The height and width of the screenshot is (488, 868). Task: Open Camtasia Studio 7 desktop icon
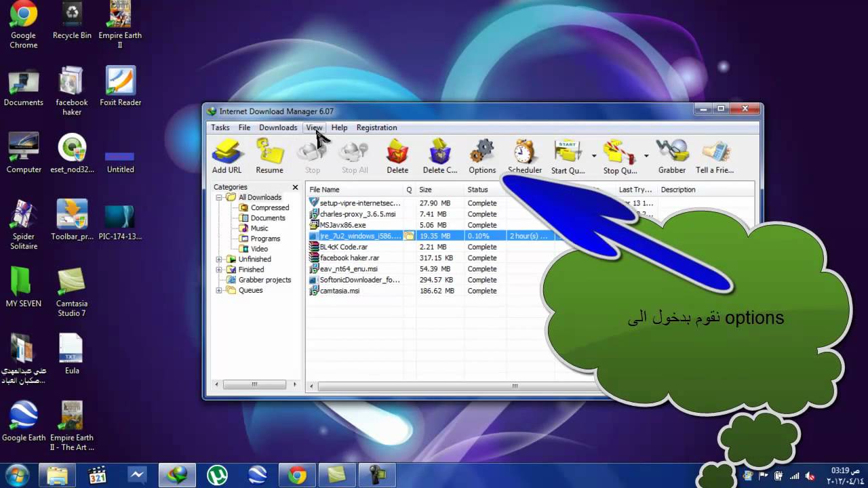click(x=72, y=292)
